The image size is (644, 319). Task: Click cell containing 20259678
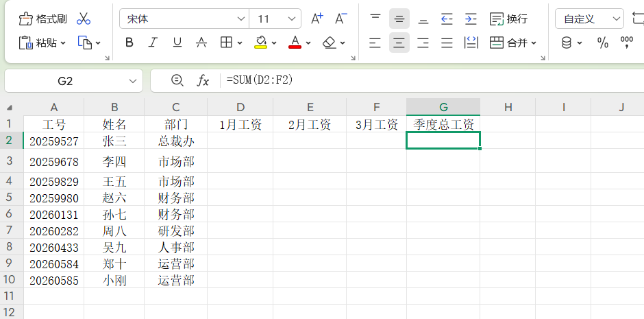coord(54,161)
